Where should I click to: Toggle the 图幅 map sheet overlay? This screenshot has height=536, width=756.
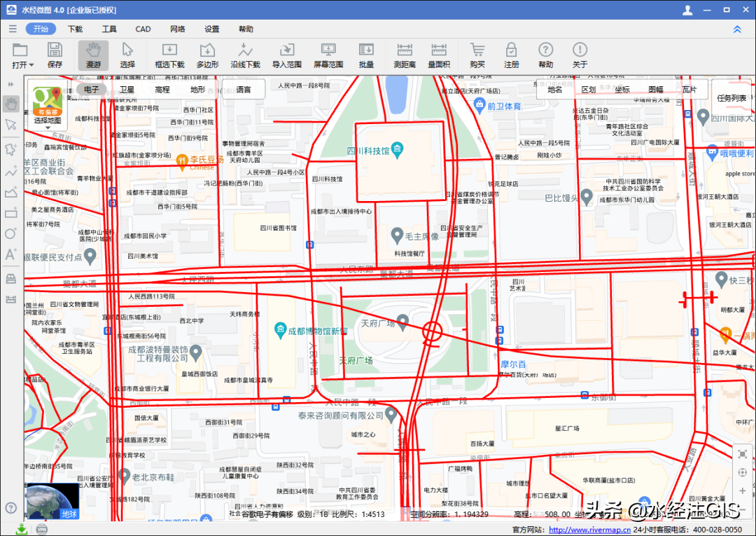pos(656,90)
